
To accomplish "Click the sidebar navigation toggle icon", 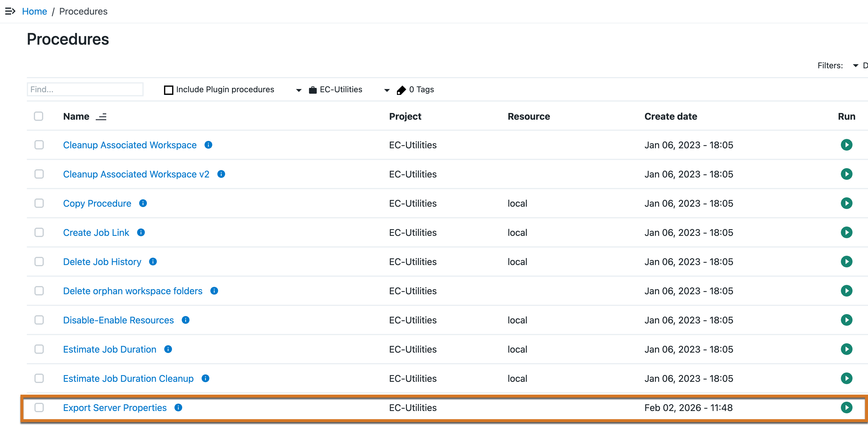I will tap(11, 11).
